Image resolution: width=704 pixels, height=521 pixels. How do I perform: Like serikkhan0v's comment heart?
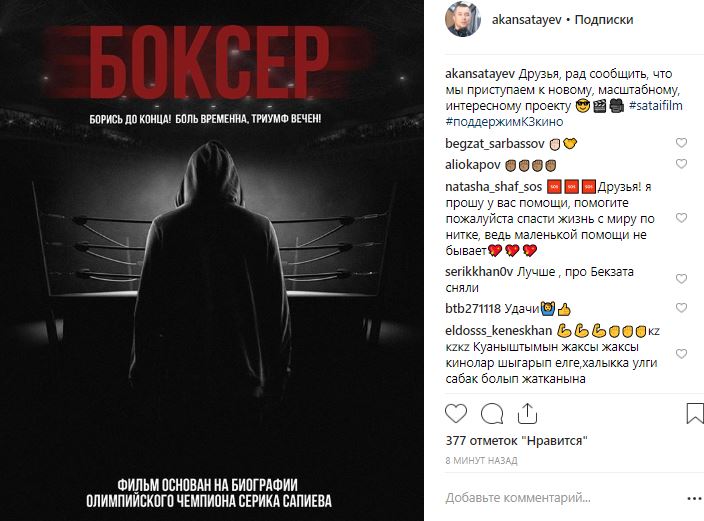[682, 279]
